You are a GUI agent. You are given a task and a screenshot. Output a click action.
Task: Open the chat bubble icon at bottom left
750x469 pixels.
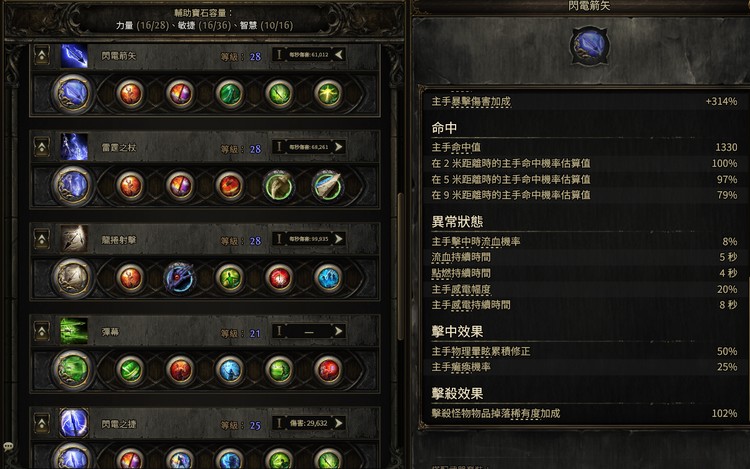(x=8, y=447)
